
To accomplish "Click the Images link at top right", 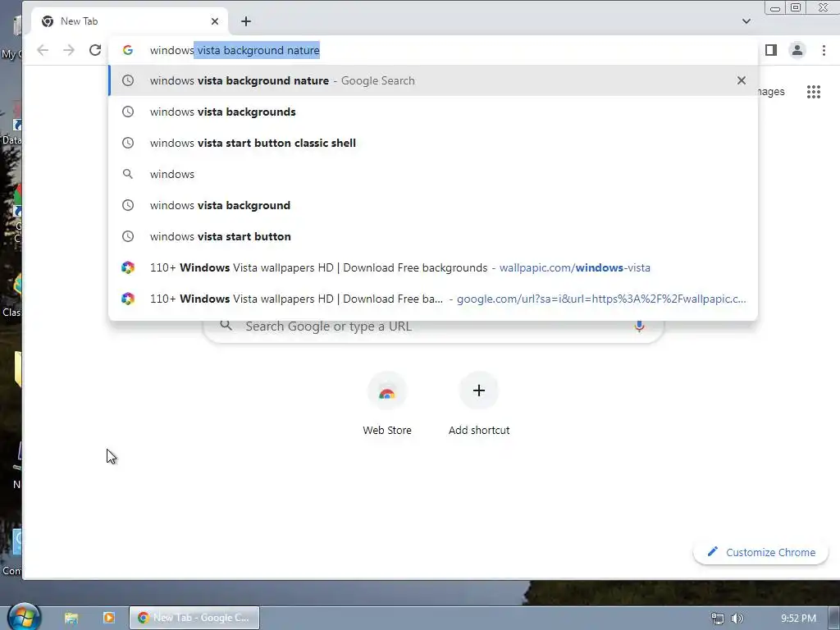I will [x=771, y=92].
